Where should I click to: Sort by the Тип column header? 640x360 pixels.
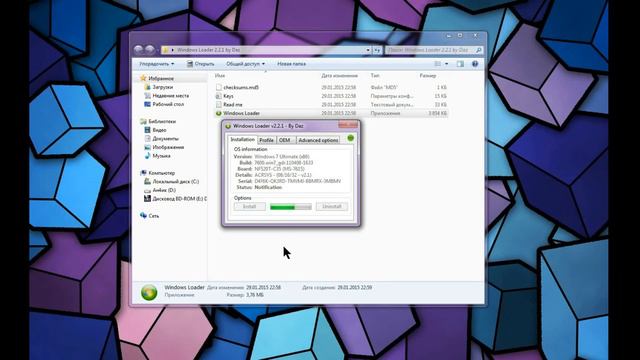coord(375,76)
